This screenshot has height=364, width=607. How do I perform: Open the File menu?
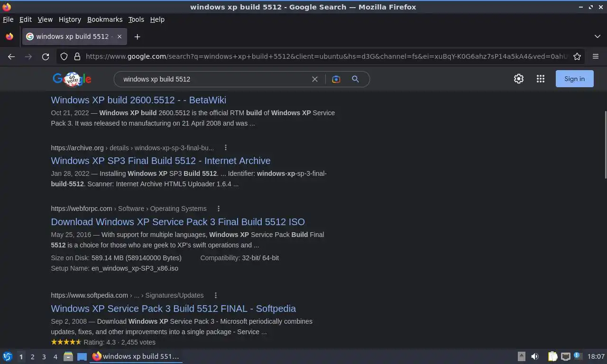point(8,19)
